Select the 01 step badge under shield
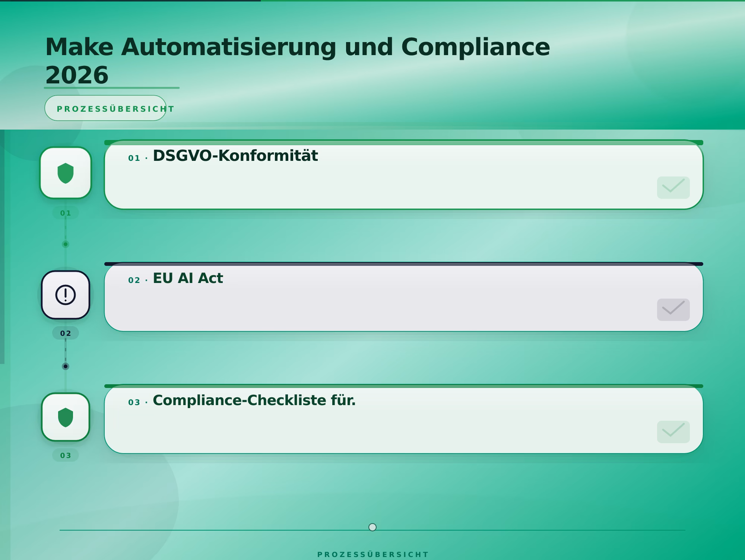Screen dimensions: 745x560 66,213
